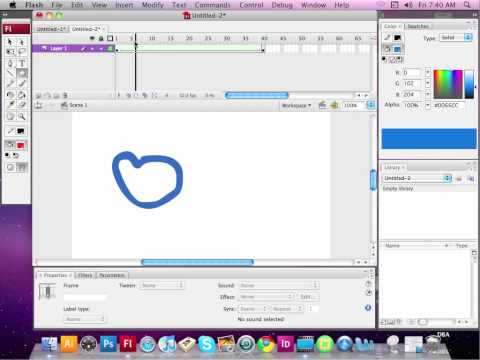Toggle the Onion Skin button
The height and width of the screenshot is (360, 480).
(128, 95)
